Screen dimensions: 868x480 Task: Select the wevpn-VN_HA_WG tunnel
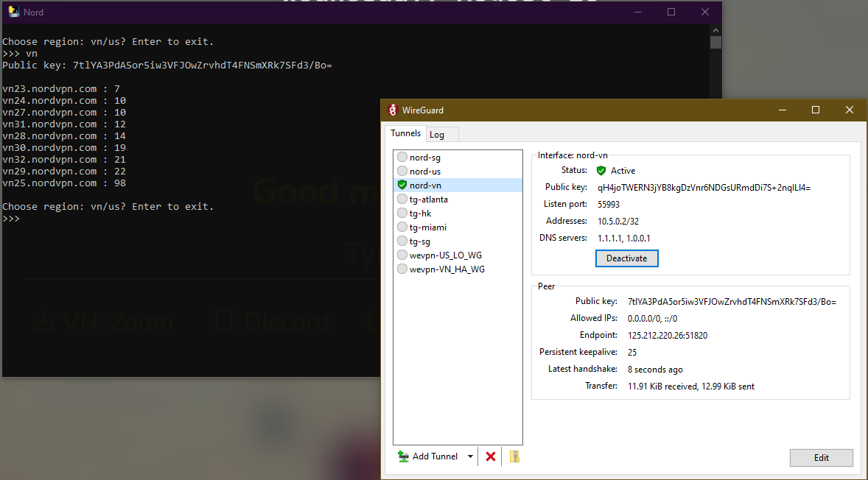(458, 269)
